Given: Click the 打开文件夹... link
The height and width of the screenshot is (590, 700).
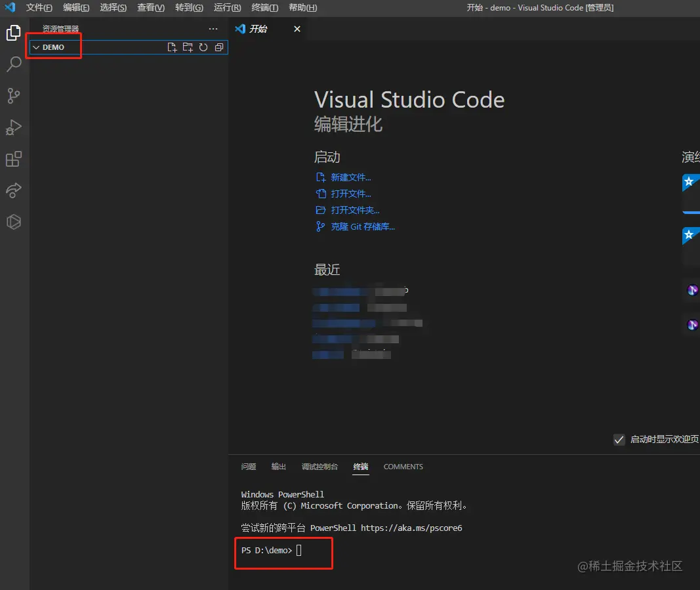Looking at the screenshot, I should pyautogui.click(x=355, y=210).
